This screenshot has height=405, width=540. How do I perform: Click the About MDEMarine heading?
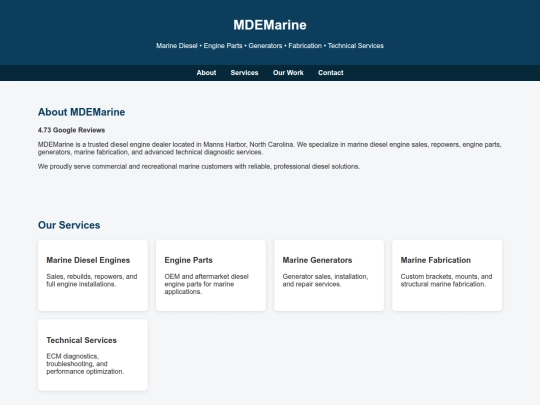(81, 112)
